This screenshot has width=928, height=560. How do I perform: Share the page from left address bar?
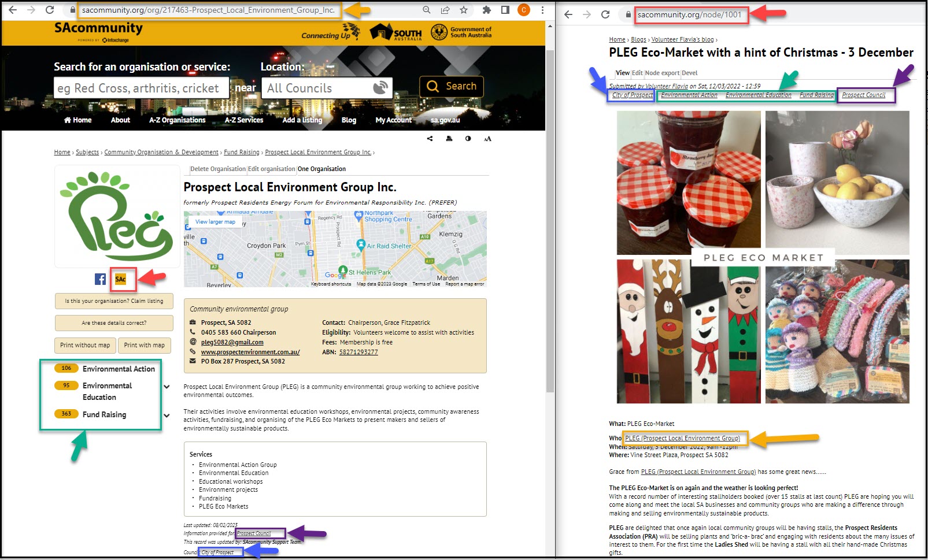pos(445,10)
